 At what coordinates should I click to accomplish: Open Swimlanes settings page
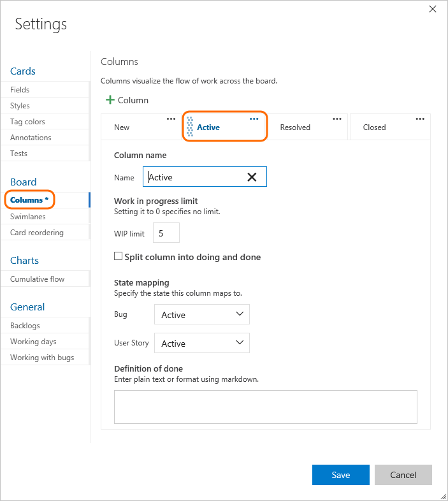(28, 217)
